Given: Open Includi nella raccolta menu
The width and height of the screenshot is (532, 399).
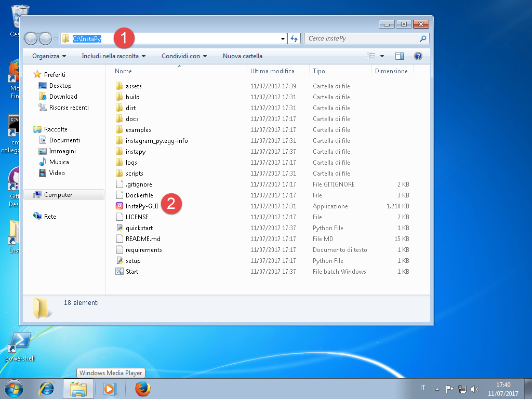Looking at the screenshot, I should click(x=113, y=56).
